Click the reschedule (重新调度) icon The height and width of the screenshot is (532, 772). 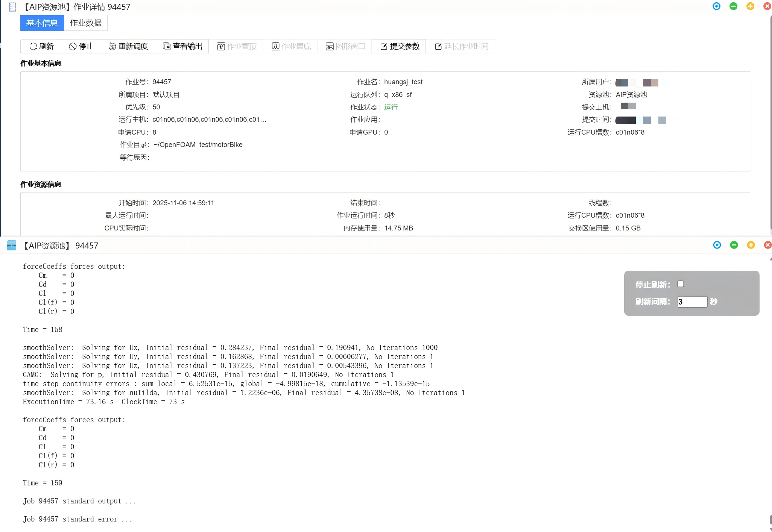coord(112,46)
